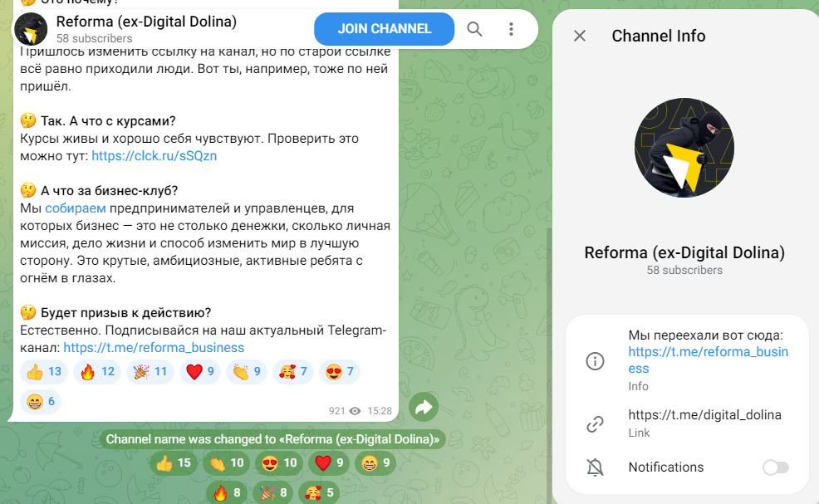Click smiling-with-hearts reaction showing 5

pyautogui.click(x=319, y=492)
